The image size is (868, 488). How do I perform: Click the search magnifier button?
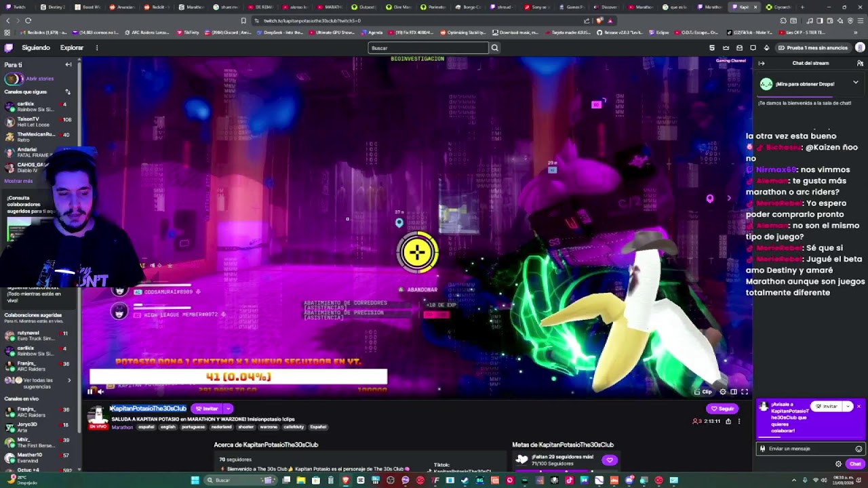click(x=495, y=48)
